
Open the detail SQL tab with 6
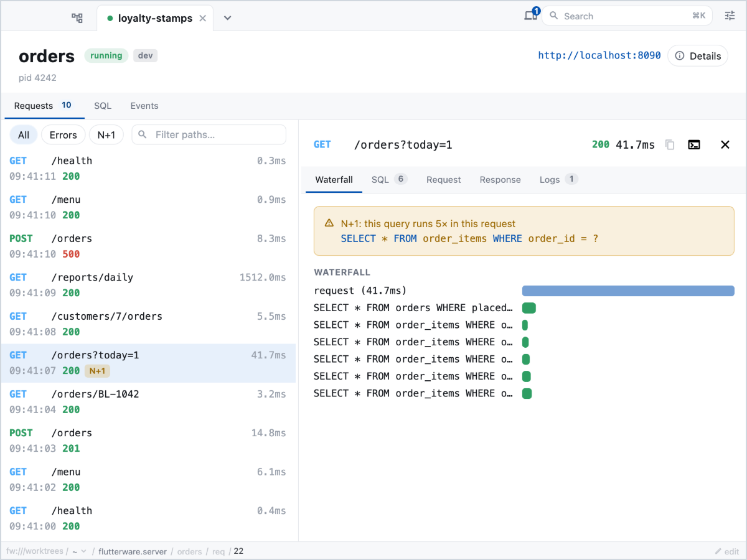(x=389, y=180)
